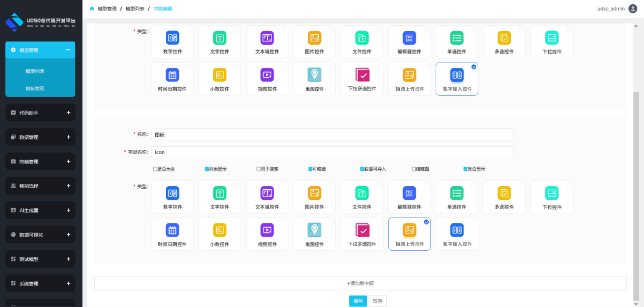This screenshot has width=644, height=307.
Task: Choose 视频控件 type for the 图标 field
Action: (x=267, y=234)
